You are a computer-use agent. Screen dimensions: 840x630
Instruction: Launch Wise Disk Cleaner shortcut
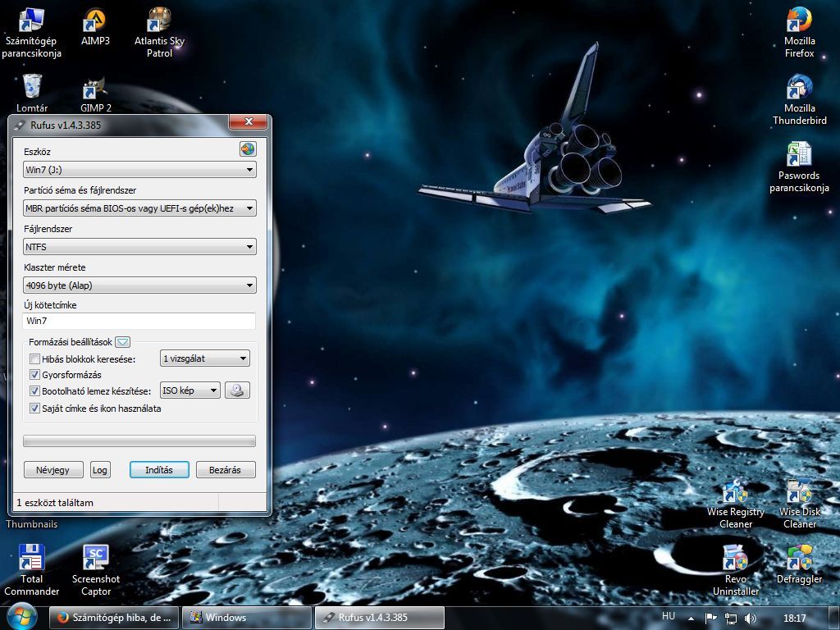[x=799, y=504]
